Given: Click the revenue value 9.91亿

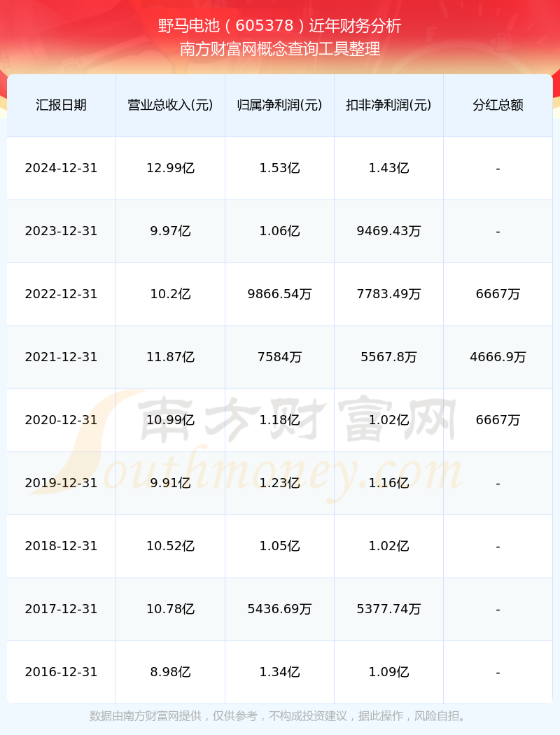Looking at the screenshot, I should (171, 483).
